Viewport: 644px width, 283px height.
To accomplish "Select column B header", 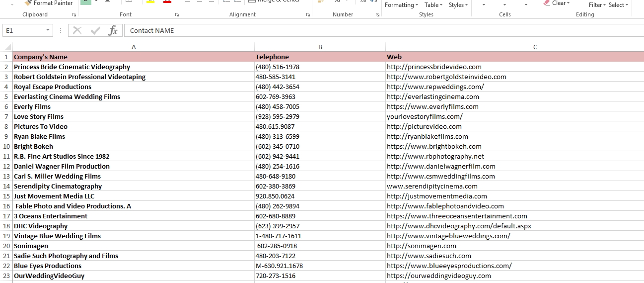I will [320, 47].
